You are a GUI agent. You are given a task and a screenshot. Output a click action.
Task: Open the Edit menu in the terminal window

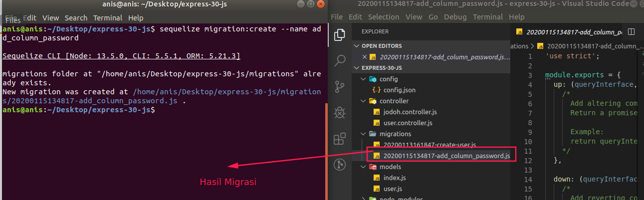point(30,17)
